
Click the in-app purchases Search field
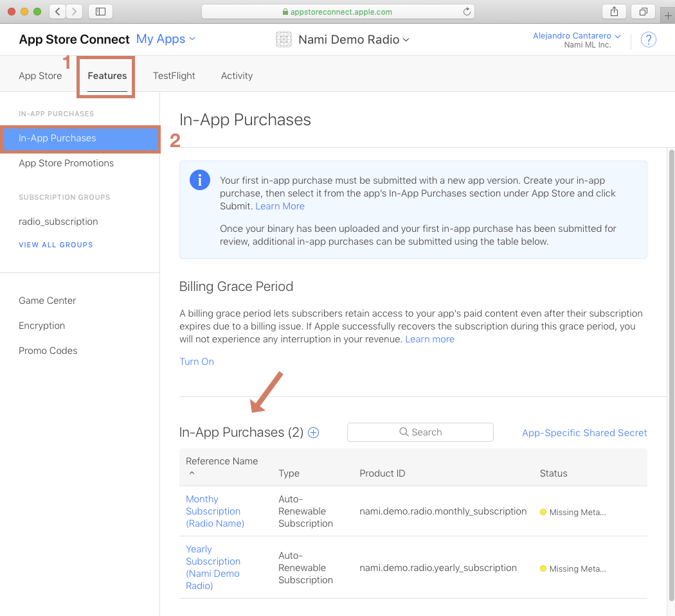(420, 432)
